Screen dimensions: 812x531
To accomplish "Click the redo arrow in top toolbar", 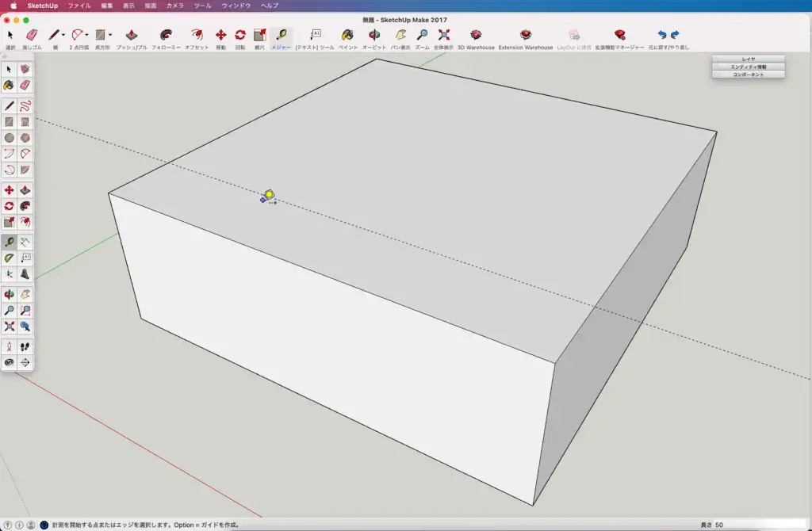I will pyautogui.click(x=675, y=35).
